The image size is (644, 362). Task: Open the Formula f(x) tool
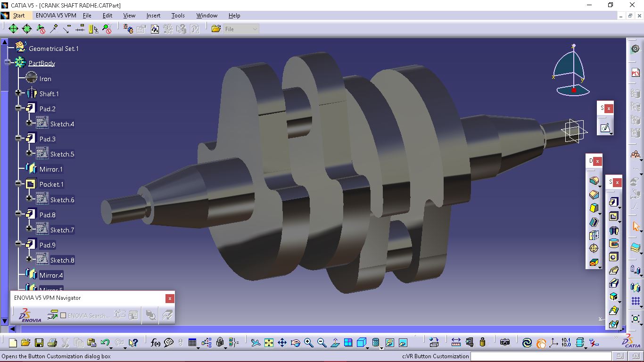click(156, 343)
